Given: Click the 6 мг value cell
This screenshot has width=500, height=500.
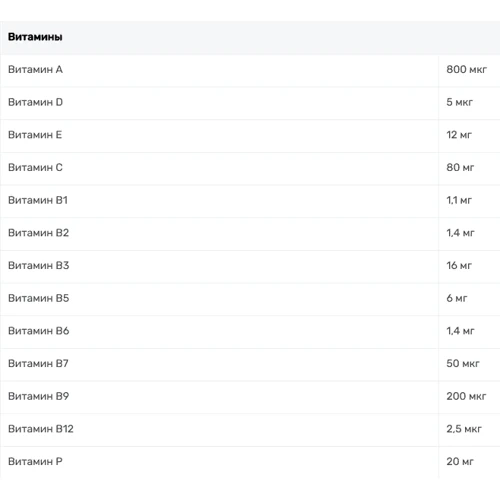Looking at the screenshot, I should (457, 298).
